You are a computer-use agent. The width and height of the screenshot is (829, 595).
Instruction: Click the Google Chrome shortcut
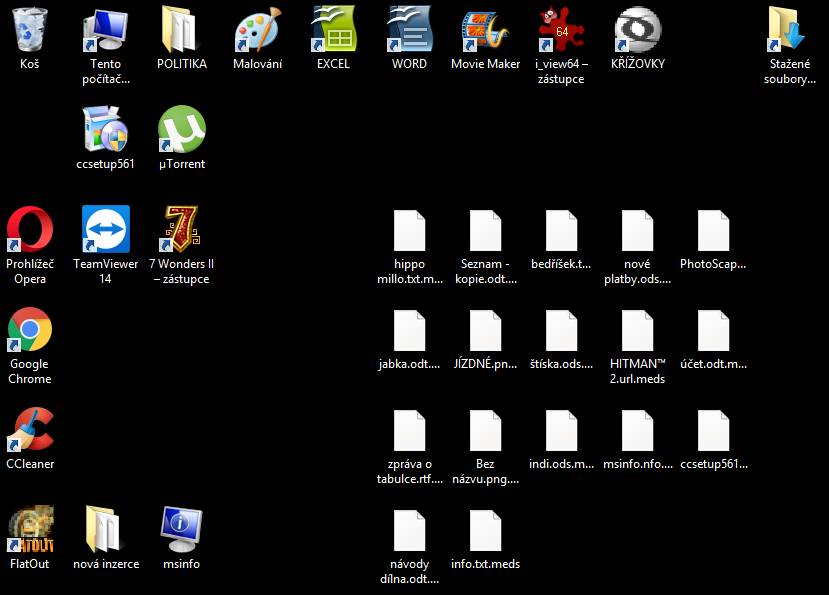[x=30, y=329]
